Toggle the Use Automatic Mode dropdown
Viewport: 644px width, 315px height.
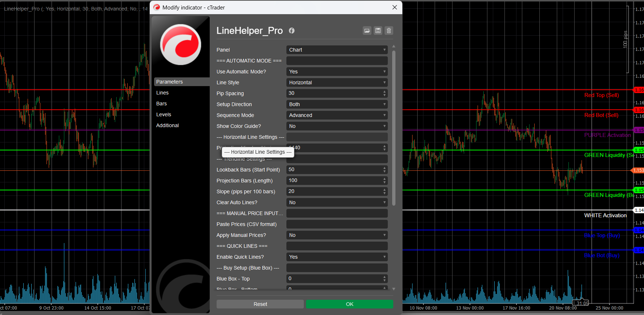click(x=337, y=72)
